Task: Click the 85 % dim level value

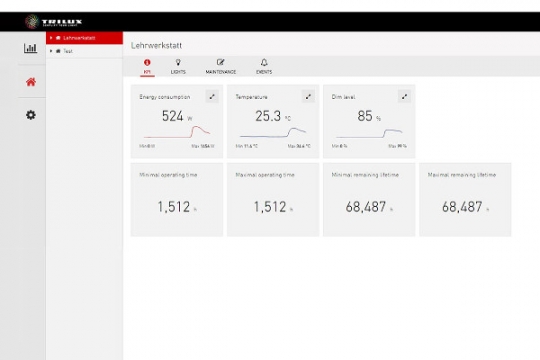Action: tap(369, 116)
